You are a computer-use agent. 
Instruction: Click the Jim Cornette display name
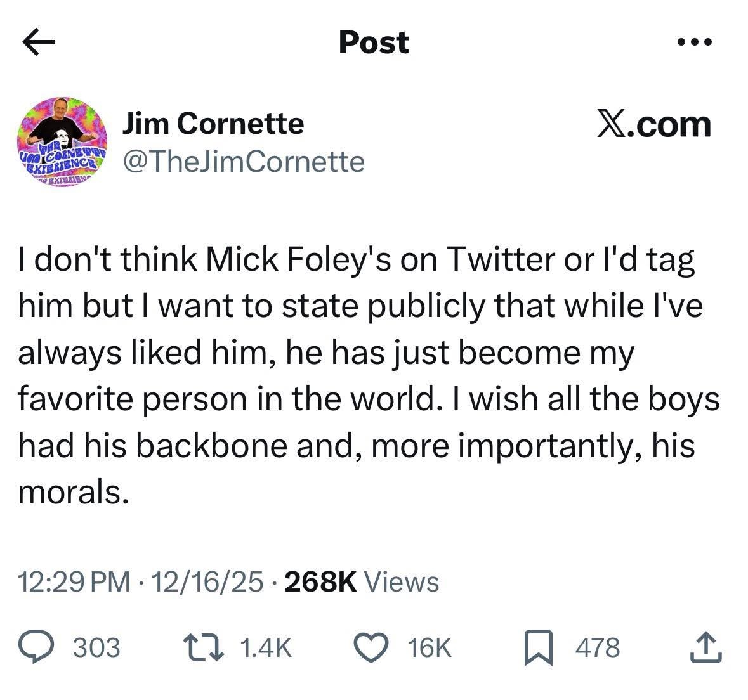213,124
